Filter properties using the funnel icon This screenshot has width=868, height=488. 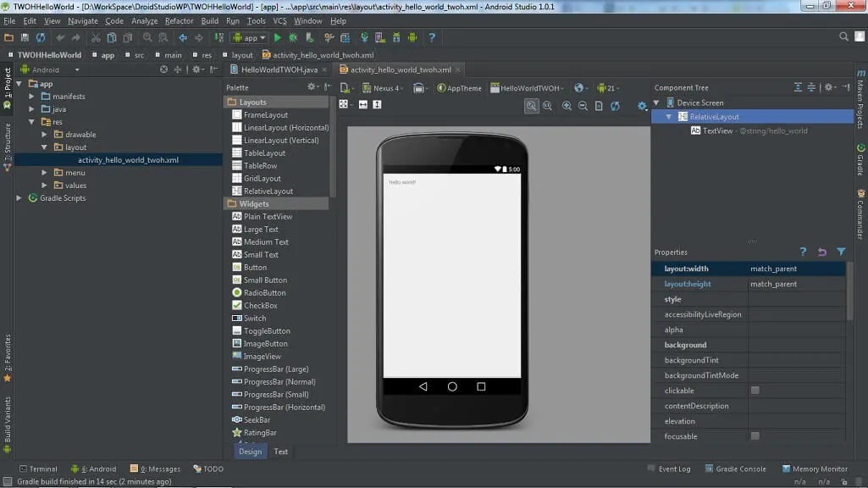[x=841, y=252]
